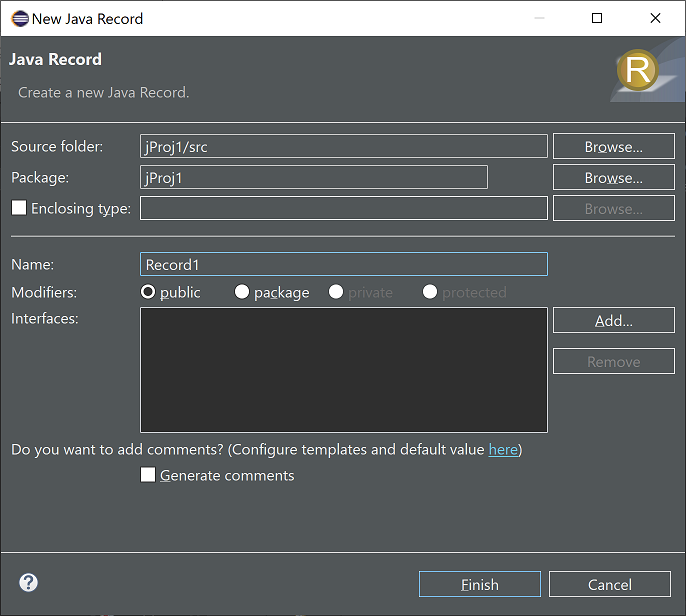The image size is (686, 616).
Task: Browse for the Source folder
Action: click(x=613, y=147)
